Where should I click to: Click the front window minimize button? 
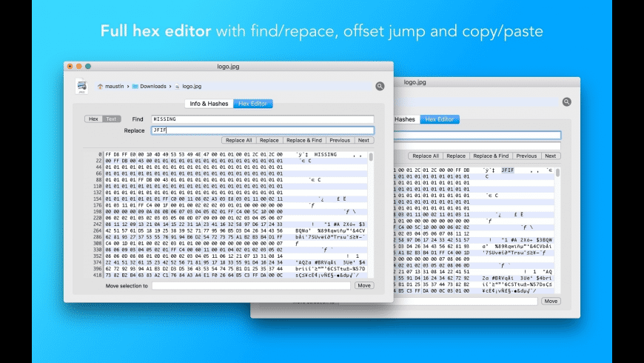pos(79,66)
